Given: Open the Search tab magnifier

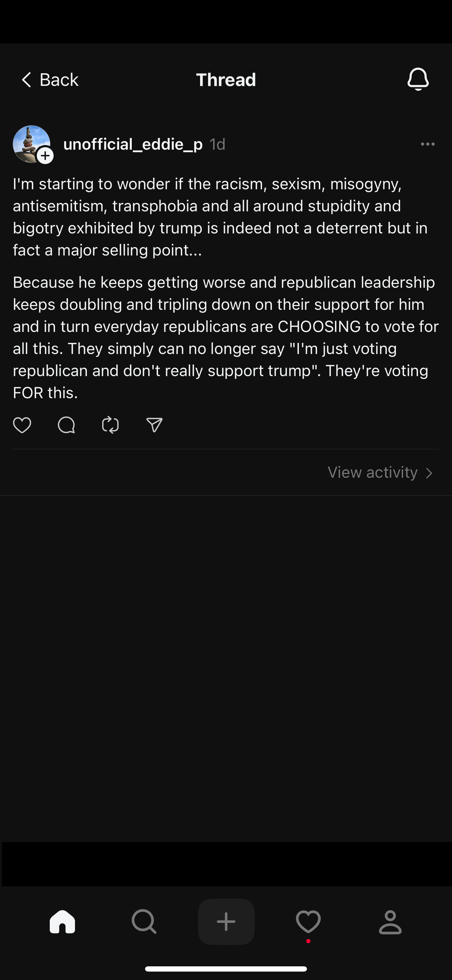Looking at the screenshot, I should point(144,921).
